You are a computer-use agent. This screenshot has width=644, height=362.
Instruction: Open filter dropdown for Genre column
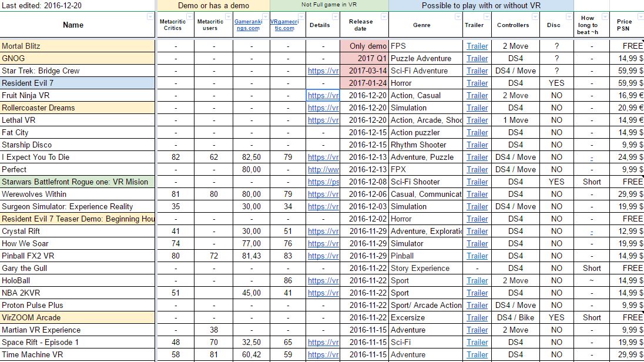458,17
